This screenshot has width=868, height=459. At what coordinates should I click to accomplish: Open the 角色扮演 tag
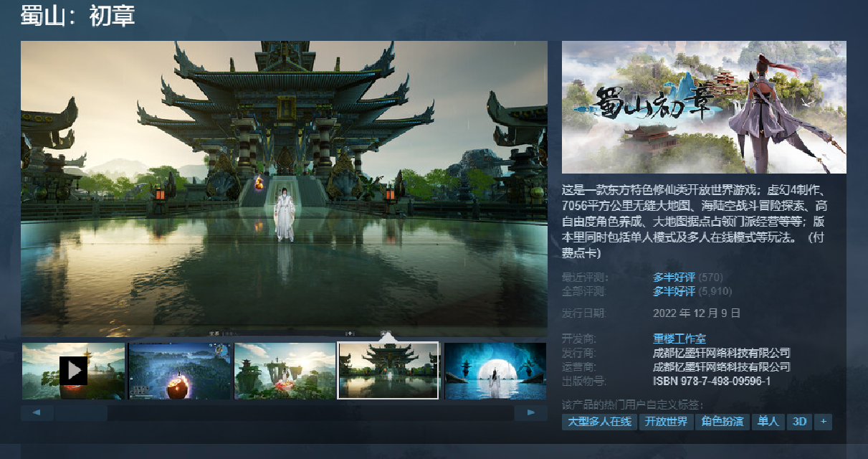coord(722,422)
